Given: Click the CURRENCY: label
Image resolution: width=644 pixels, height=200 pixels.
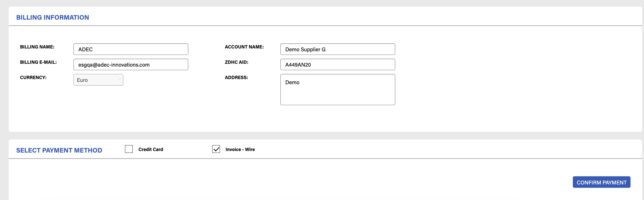Looking at the screenshot, I should pyautogui.click(x=33, y=78).
